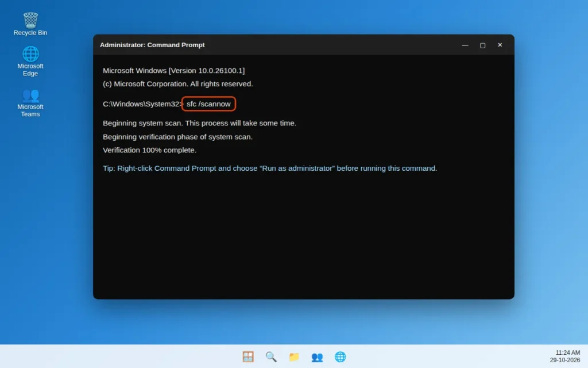Open Microsoft Teams desktop shortcut
This screenshot has width=588, height=368.
(30, 103)
